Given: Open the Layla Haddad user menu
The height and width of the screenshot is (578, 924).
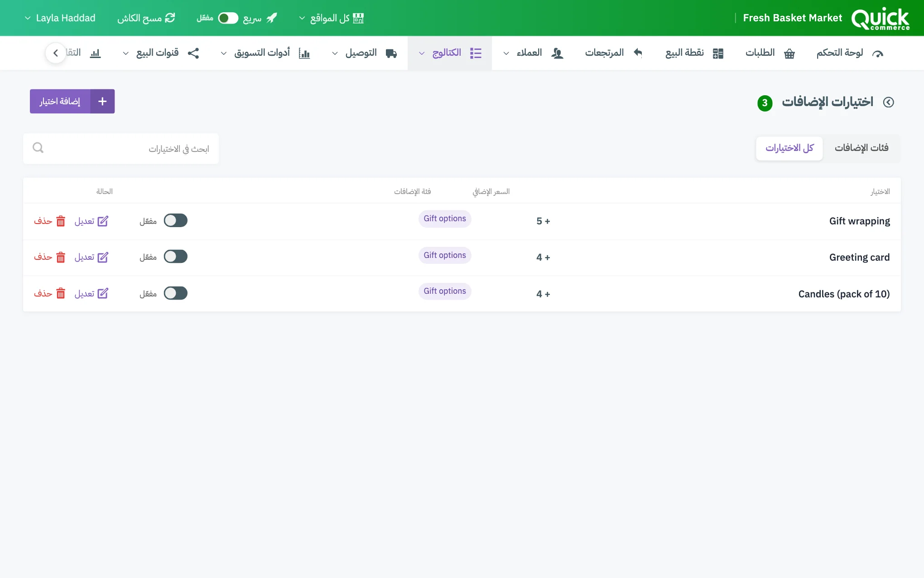Looking at the screenshot, I should (x=60, y=18).
